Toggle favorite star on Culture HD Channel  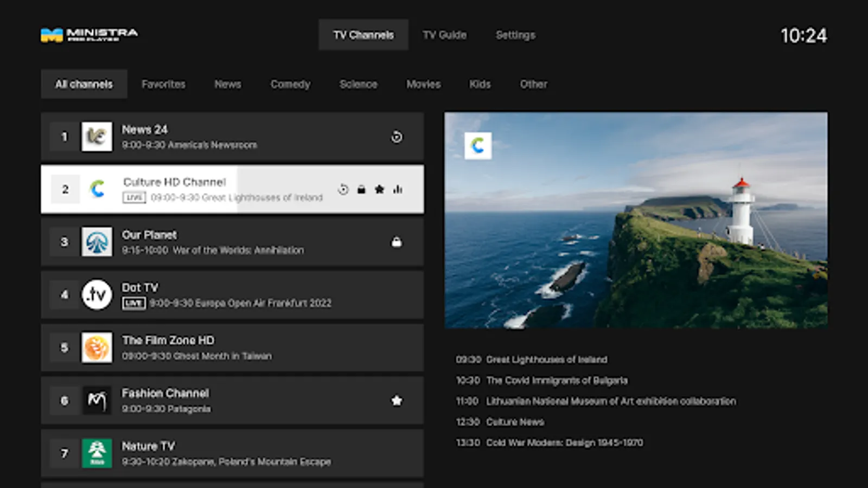tap(380, 189)
